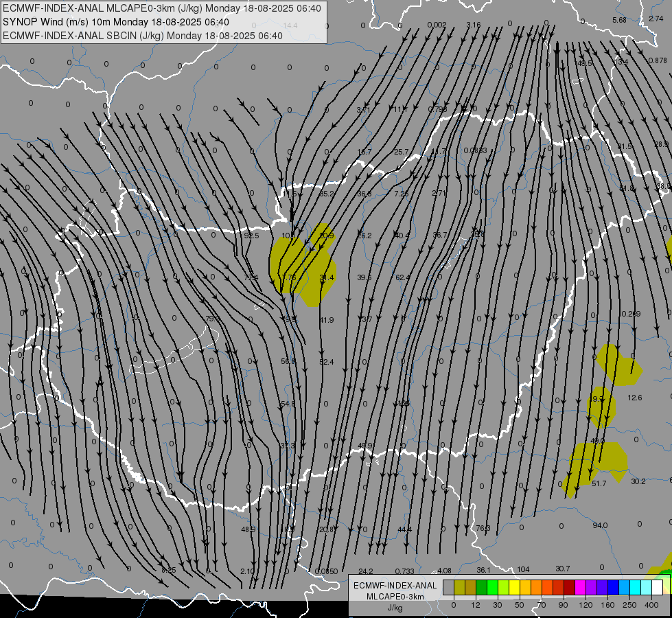Click the map value 39.5
672x618 pixels.
click(x=364, y=277)
